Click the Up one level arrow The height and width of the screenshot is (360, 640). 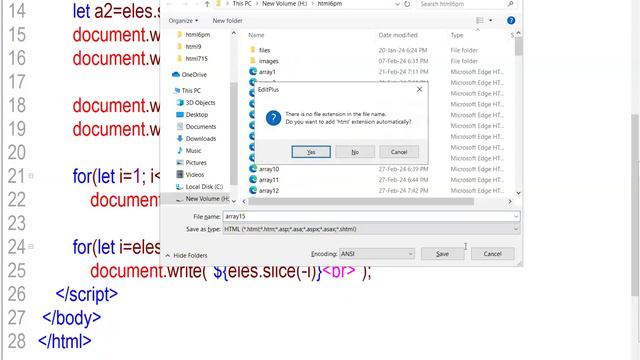(x=207, y=4)
